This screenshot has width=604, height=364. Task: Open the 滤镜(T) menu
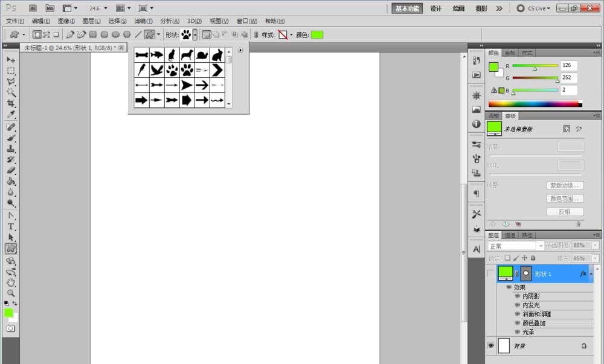(x=143, y=21)
